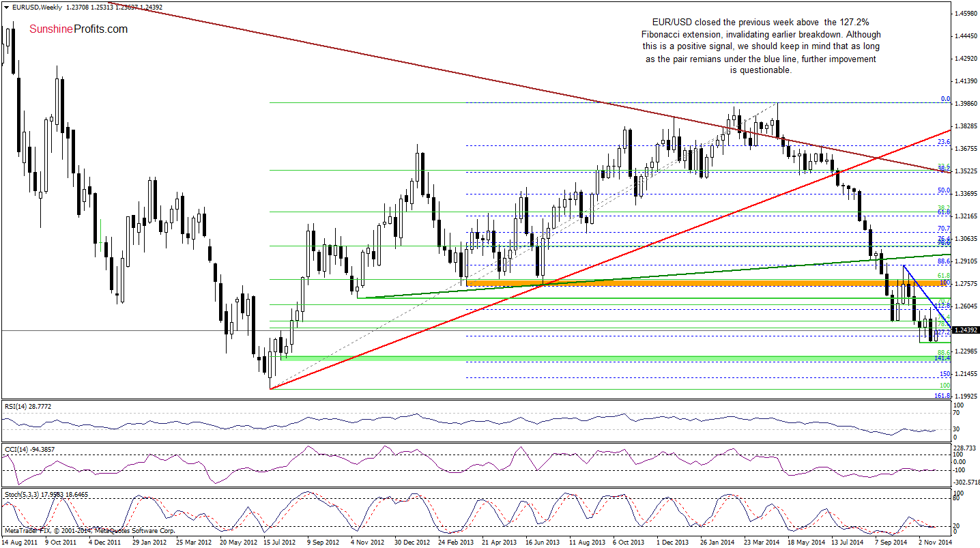The width and height of the screenshot is (980, 548).
Task: Click the 29 Jan 2012 date label
Action: click(148, 542)
